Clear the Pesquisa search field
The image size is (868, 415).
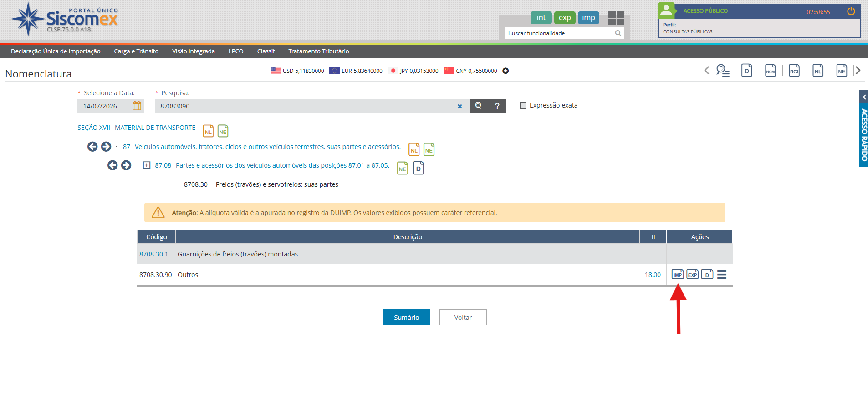click(x=460, y=106)
